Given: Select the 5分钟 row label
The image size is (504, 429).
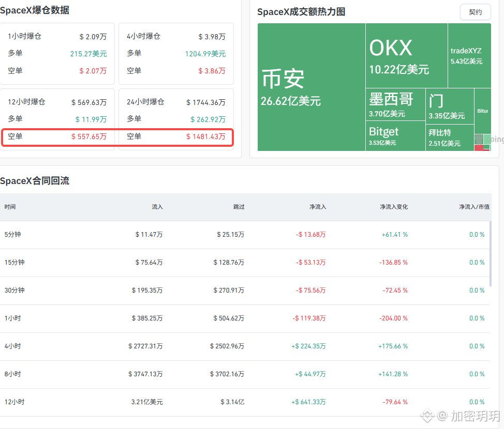Looking at the screenshot, I should click(13, 235).
